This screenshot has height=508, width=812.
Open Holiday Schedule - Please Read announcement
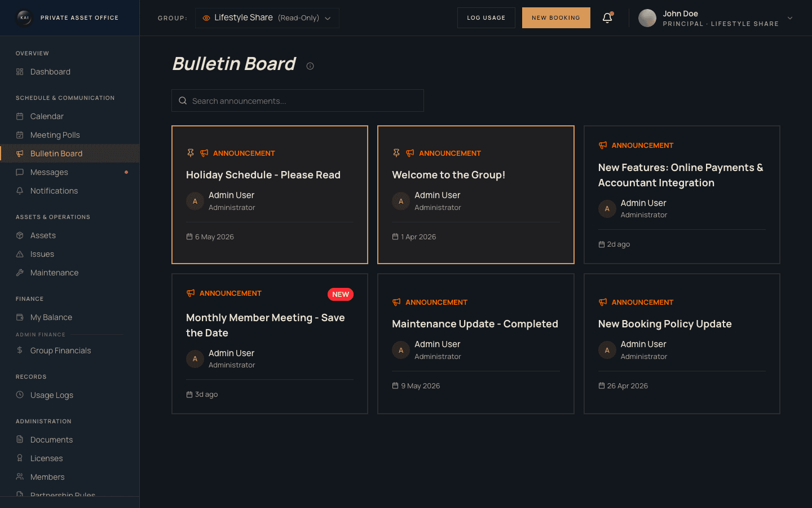click(x=270, y=195)
